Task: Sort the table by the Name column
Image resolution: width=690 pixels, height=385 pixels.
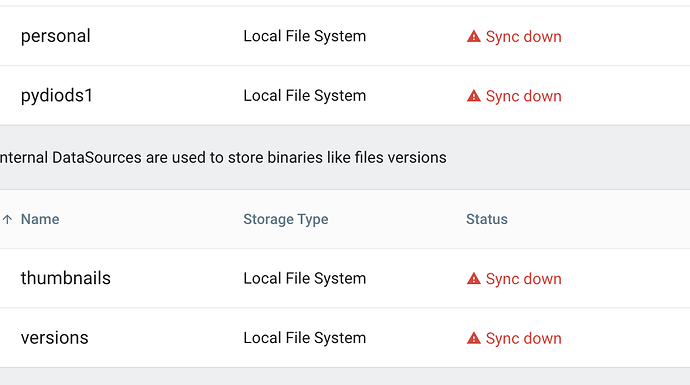Action: pos(40,219)
